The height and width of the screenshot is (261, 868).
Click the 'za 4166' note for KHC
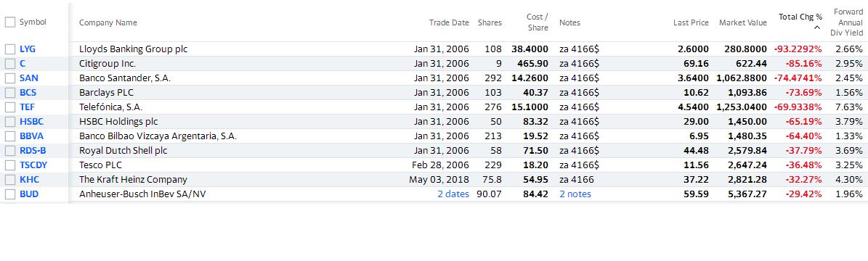577,180
